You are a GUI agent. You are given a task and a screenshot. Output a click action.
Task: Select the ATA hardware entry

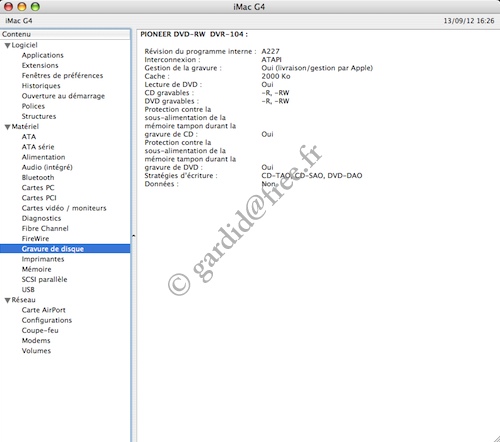(29, 137)
